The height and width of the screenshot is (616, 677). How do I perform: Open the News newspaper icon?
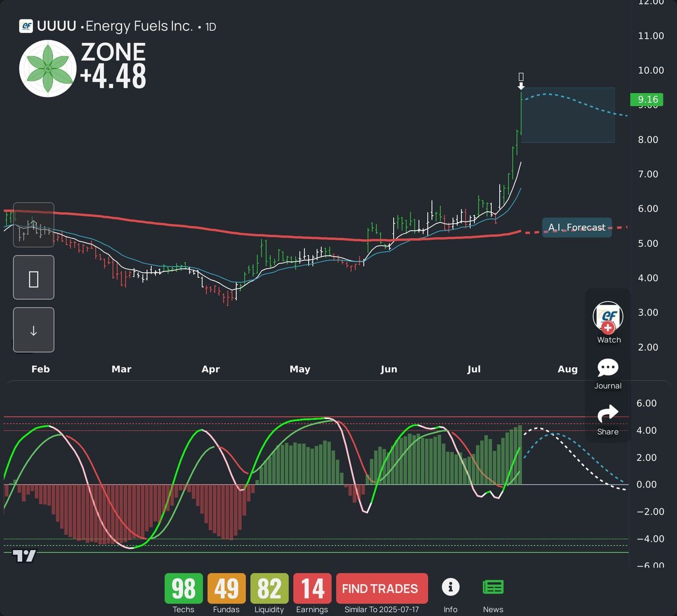point(493,587)
